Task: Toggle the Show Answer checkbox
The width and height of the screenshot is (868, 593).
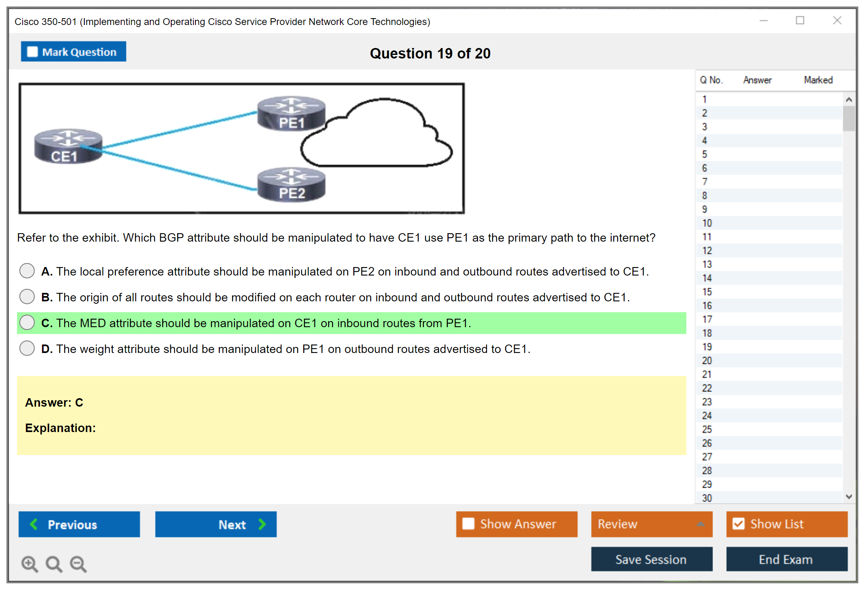Action: point(468,524)
